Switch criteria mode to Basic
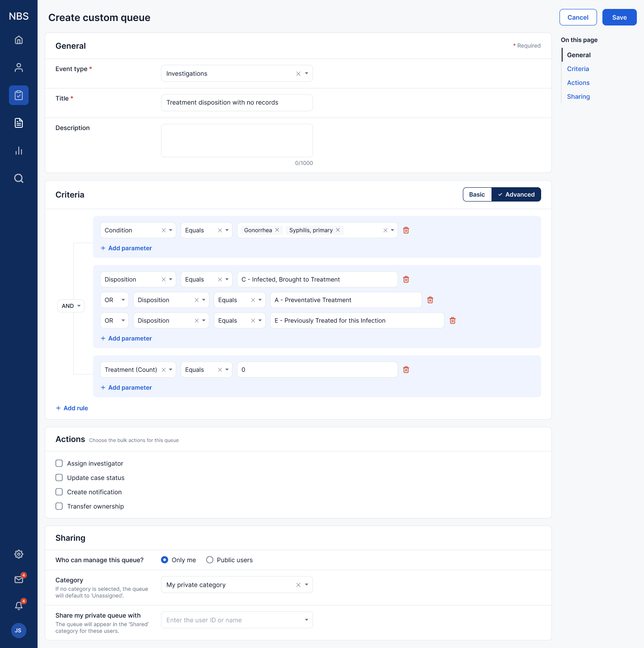 tap(477, 194)
